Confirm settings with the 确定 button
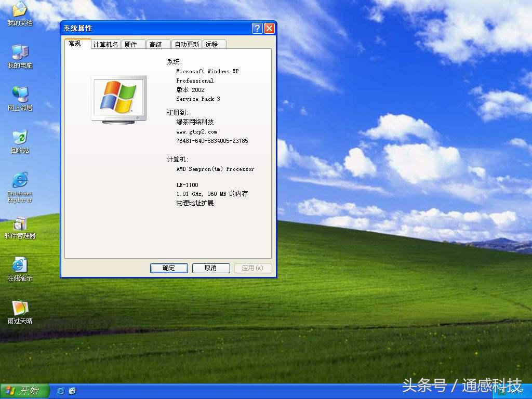 click(x=169, y=268)
